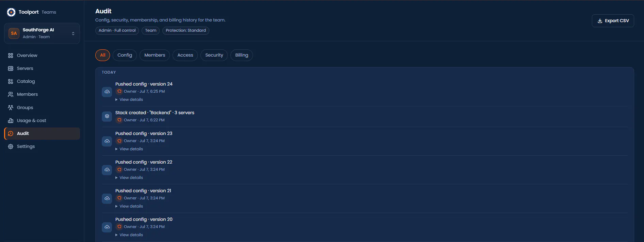Click "Pushed config · version 21" title

(x=143, y=191)
